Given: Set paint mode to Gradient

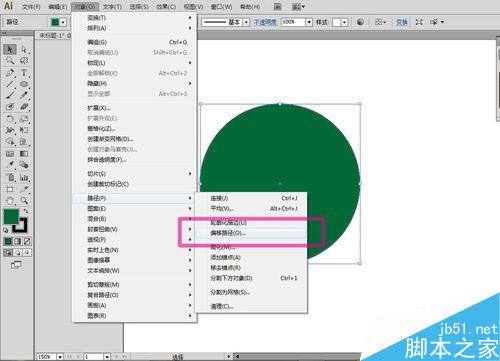Looking at the screenshot, I should 17,241.
